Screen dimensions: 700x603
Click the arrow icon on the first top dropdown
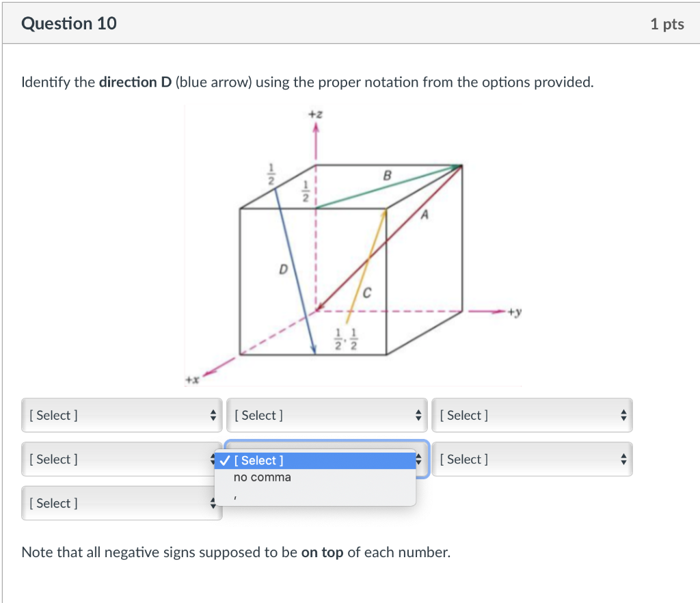[213, 415]
